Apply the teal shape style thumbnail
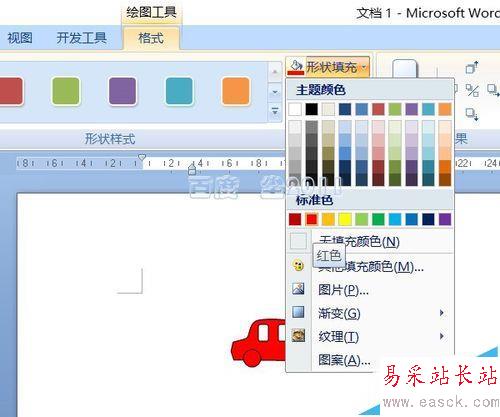This screenshot has height=417, width=500. 179,91
